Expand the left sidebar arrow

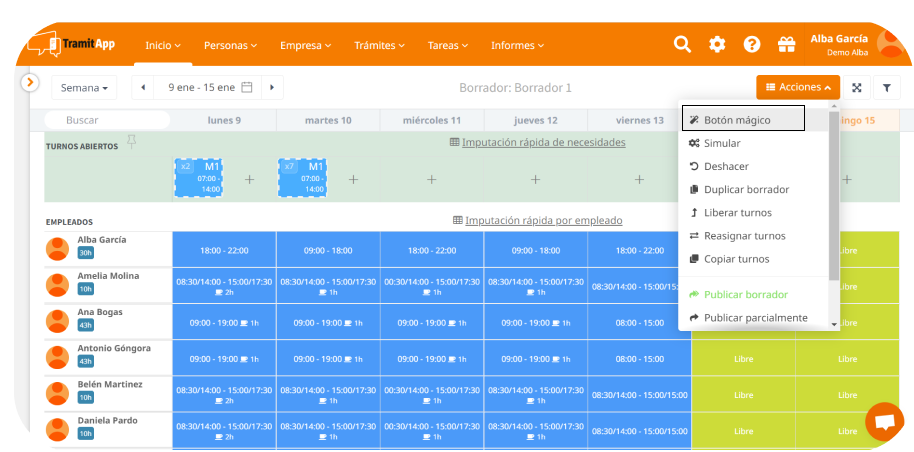[x=30, y=82]
